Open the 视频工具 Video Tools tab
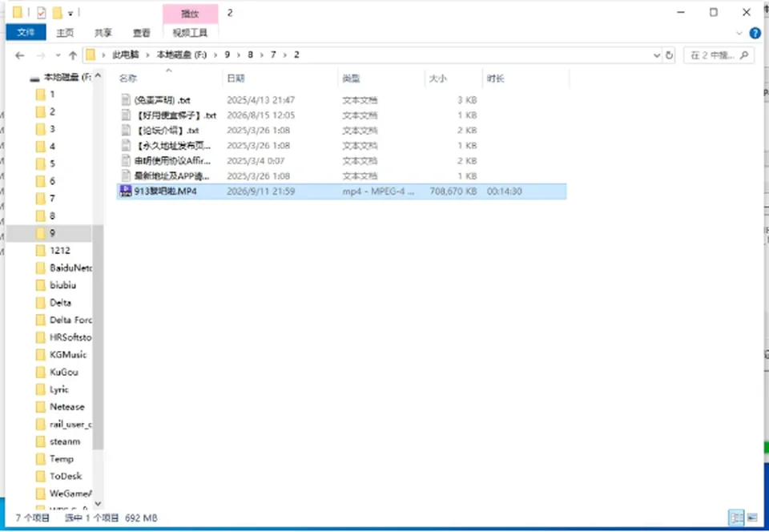Screen dimensions: 769x532 [191, 33]
